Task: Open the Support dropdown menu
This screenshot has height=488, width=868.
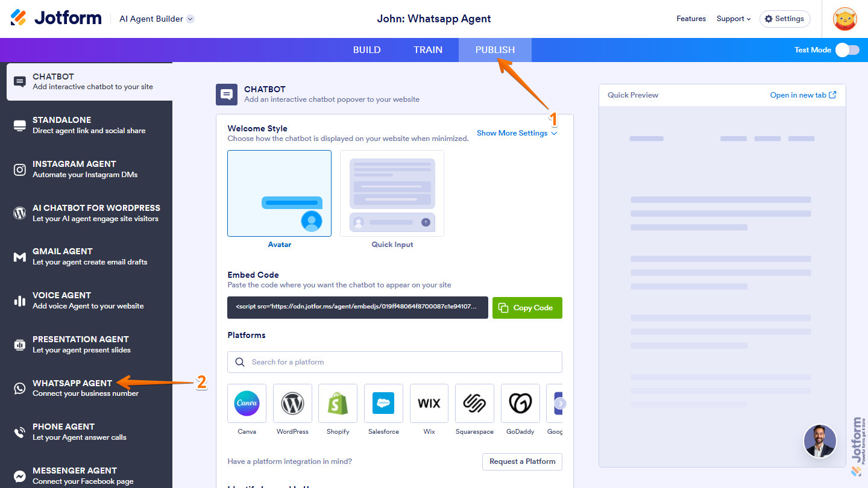Action: click(x=734, y=19)
